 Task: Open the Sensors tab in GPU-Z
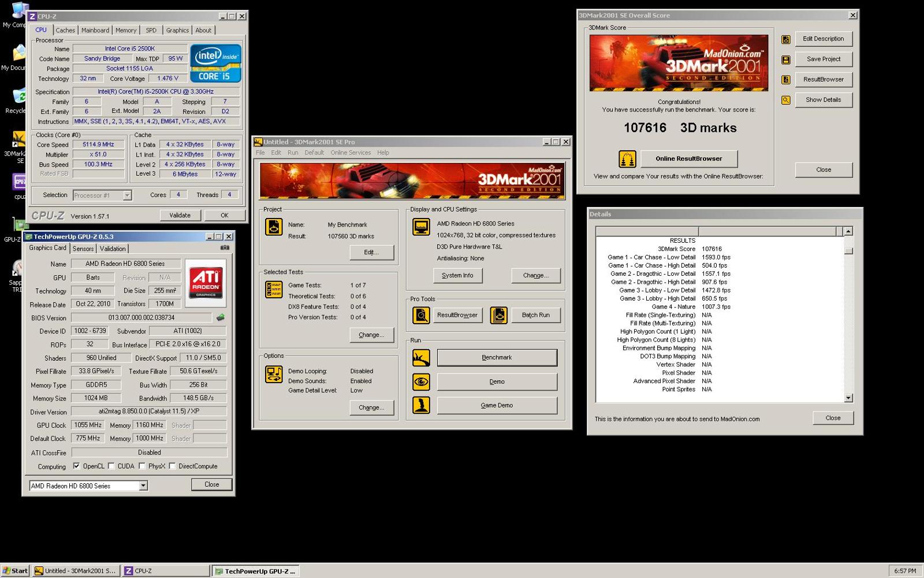pos(83,249)
